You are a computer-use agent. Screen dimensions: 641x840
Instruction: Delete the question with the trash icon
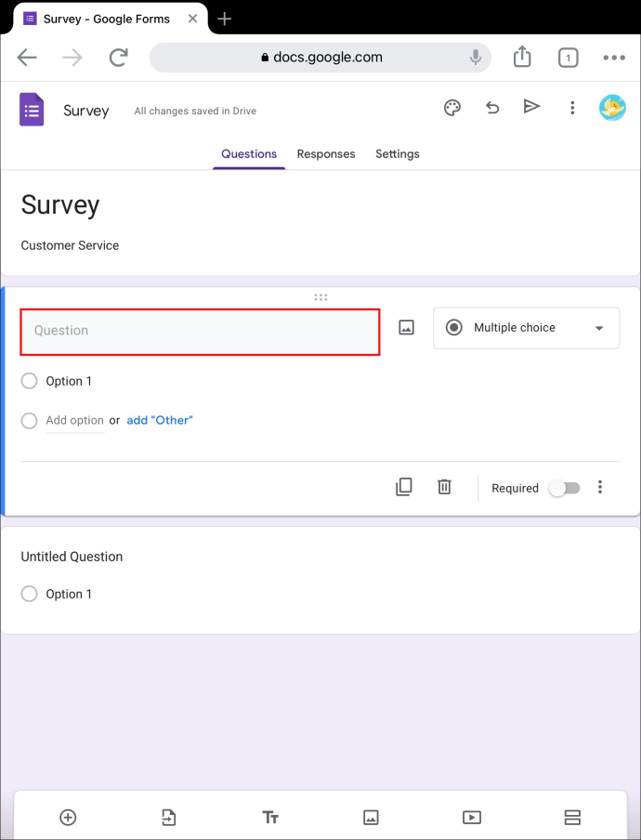tap(444, 486)
